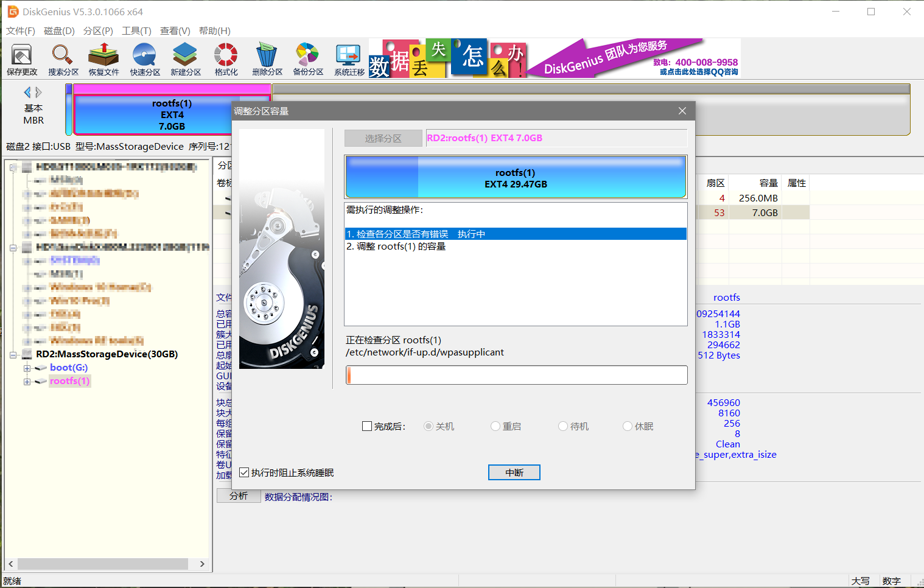Collapse the RD2:MassStorageDevice(30GB) node
Viewport: 924px width, 588px height.
pyautogui.click(x=13, y=355)
